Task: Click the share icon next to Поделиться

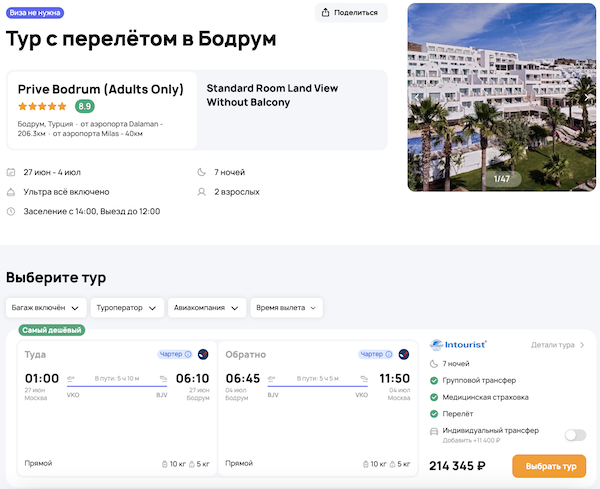Action: (328, 13)
